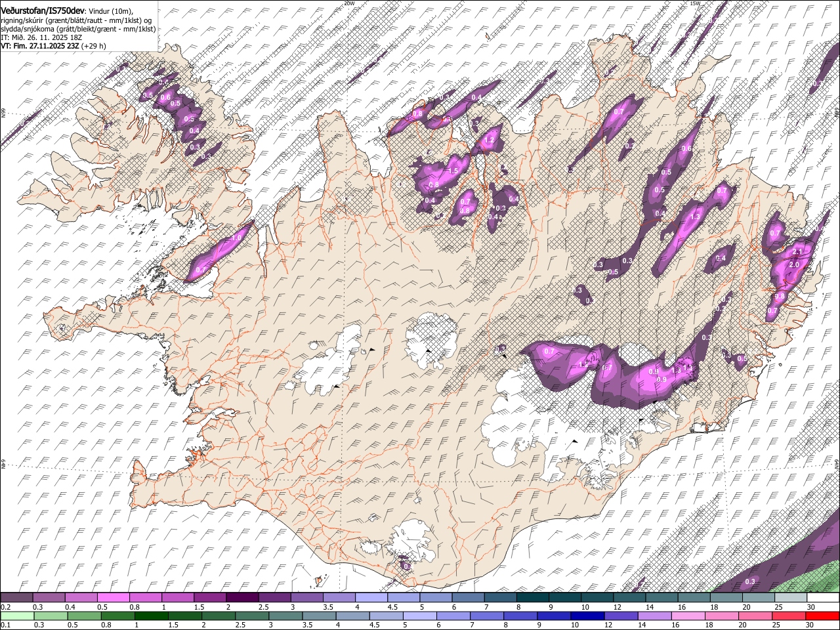The height and width of the screenshot is (630, 840).
Task: Click the '(+29 h)' forecast offset text
Action: pos(95,46)
